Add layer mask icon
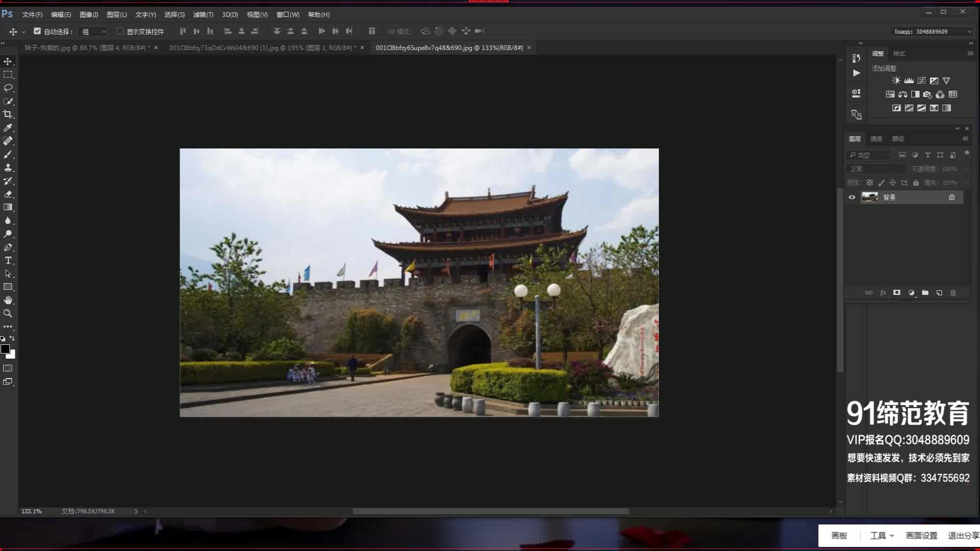980x551 pixels. tap(897, 293)
